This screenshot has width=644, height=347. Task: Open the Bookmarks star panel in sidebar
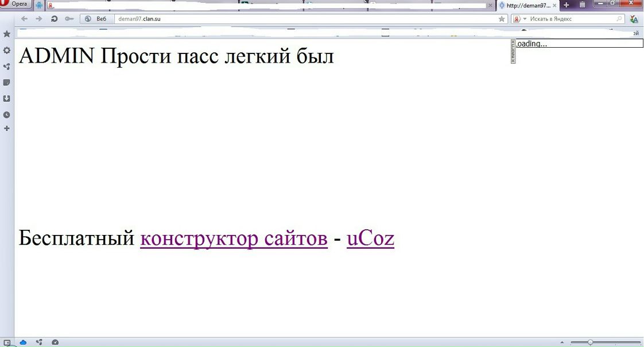[x=7, y=34]
